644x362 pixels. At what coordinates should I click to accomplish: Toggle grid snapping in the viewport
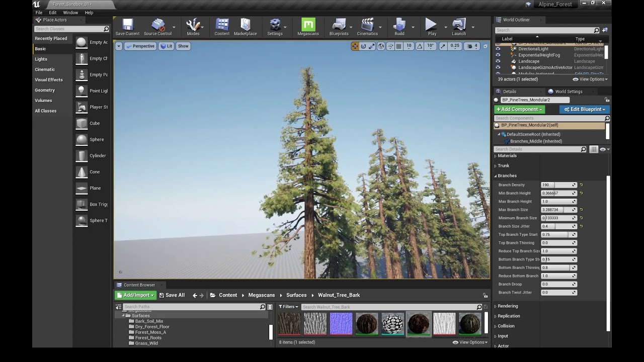point(398,46)
